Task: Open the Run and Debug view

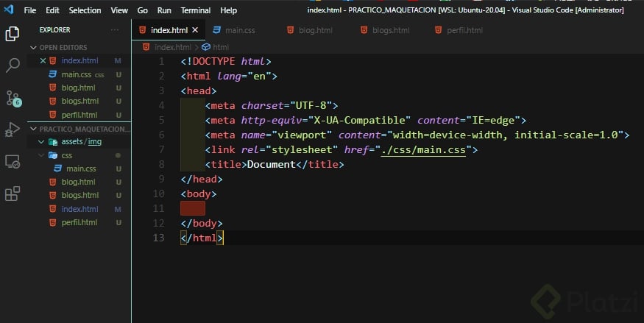Action: click(13, 129)
